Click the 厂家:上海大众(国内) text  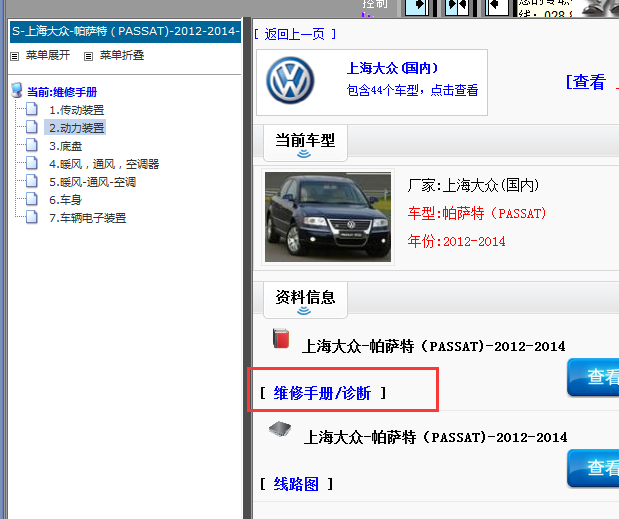473,185
